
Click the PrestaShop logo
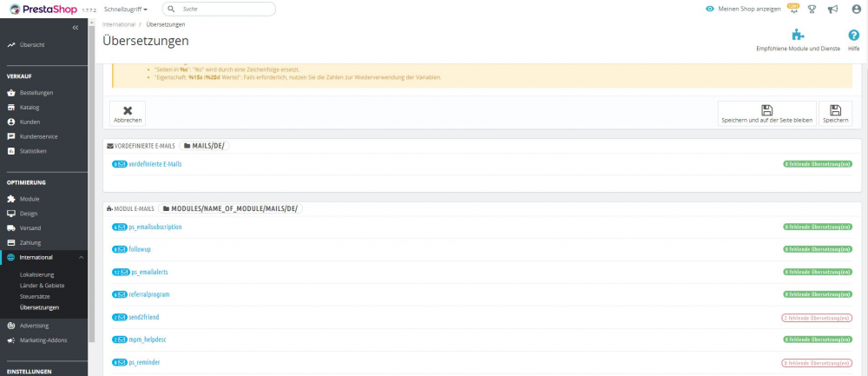(43, 9)
